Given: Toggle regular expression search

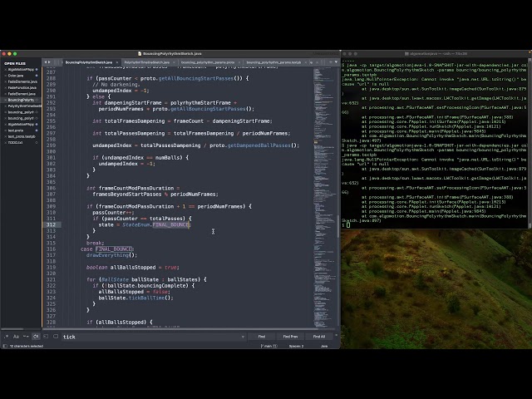Looking at the screenshot, I should (6, 337).
